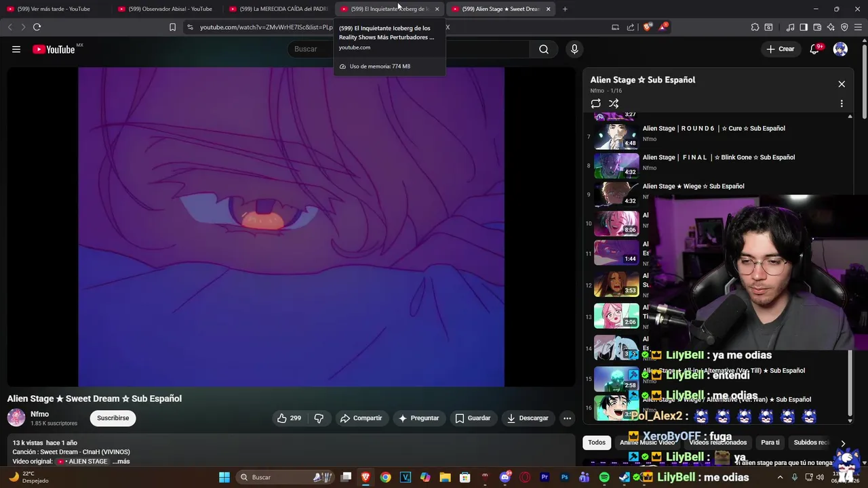This screenshot has width=868, height=488.
Task: Open Spotify from the taskbar
Action: (x=604, y=477)
